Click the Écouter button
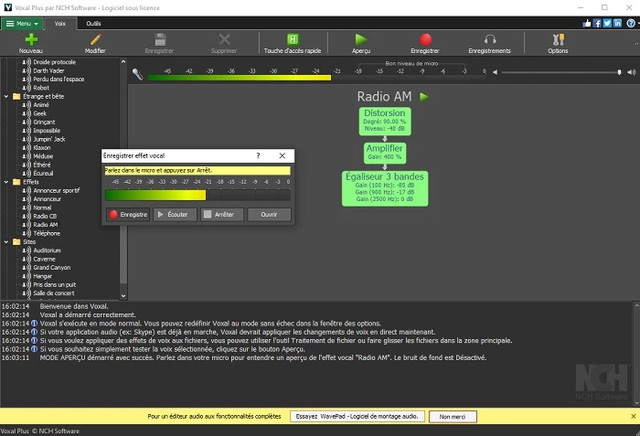 tap(175, 214)
